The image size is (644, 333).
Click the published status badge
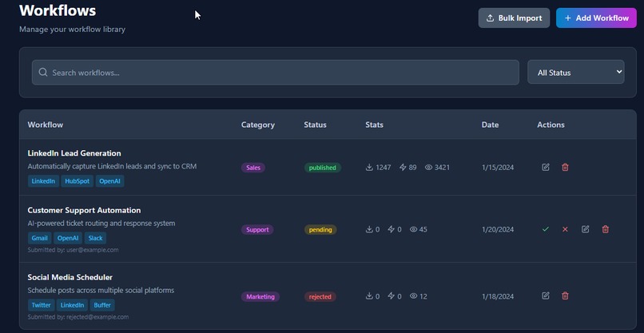[323, 168]
